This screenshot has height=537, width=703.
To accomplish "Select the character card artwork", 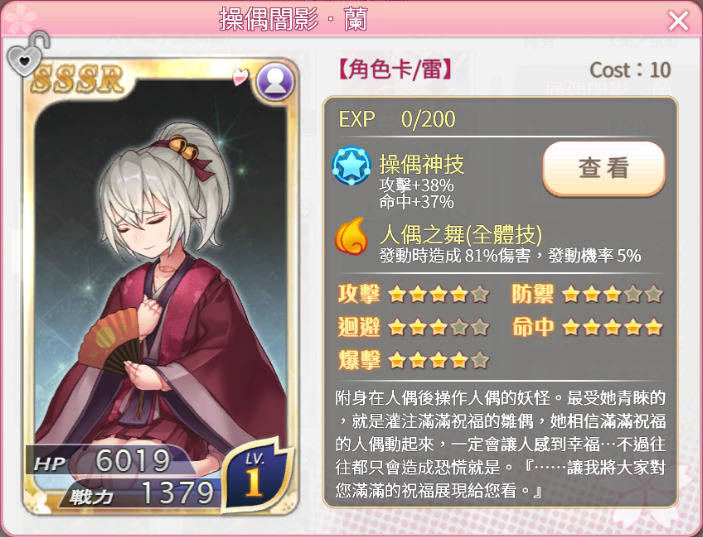I will coord(161,287).
